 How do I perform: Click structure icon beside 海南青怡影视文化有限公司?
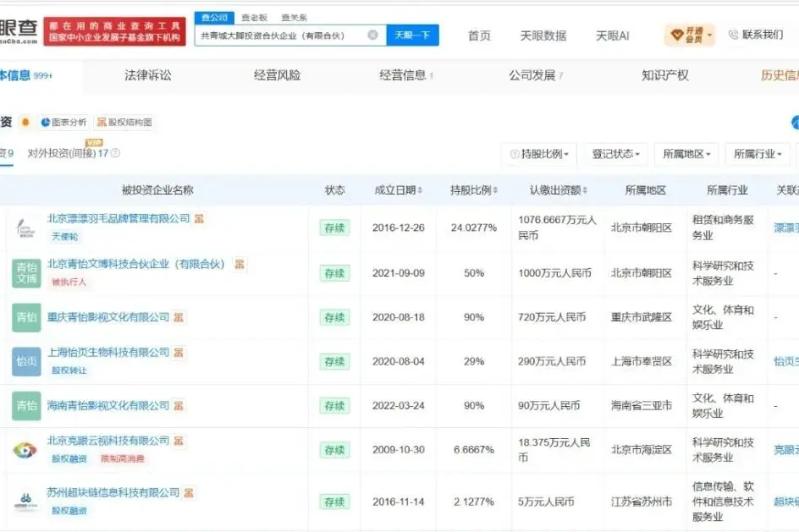[x=179, y=406]
